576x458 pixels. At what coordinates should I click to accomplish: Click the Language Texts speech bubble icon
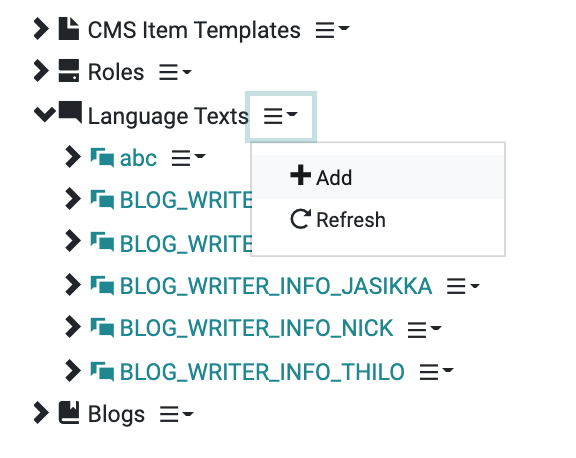point(70,112)
